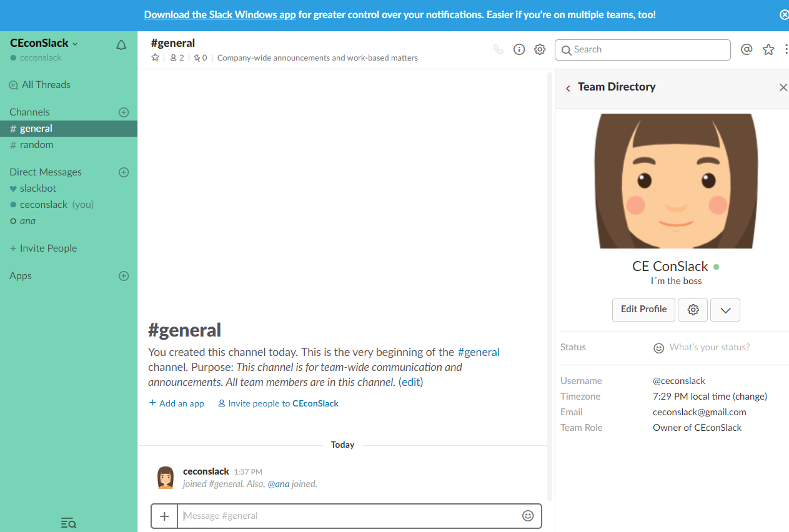Open account settings gear in profile
The image size is (789, 532).
point(693,310)
